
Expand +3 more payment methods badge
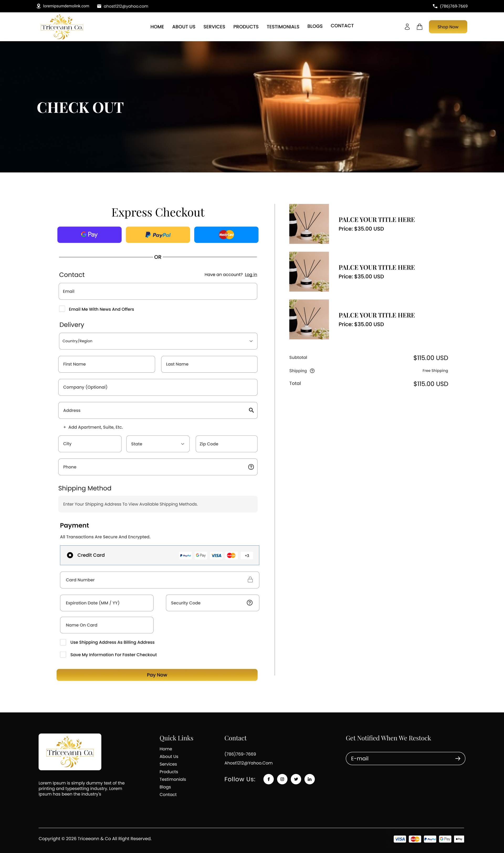(x=247, y=556)
